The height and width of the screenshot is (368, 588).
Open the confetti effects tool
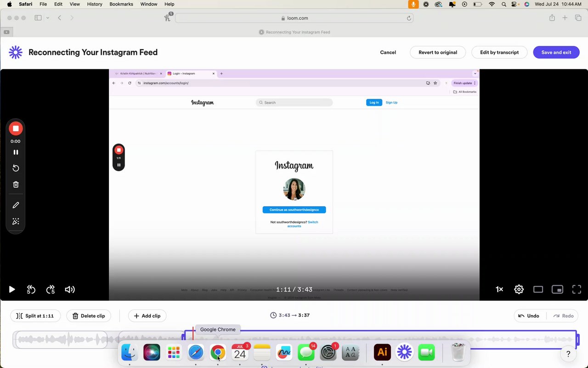click(16, 221)
